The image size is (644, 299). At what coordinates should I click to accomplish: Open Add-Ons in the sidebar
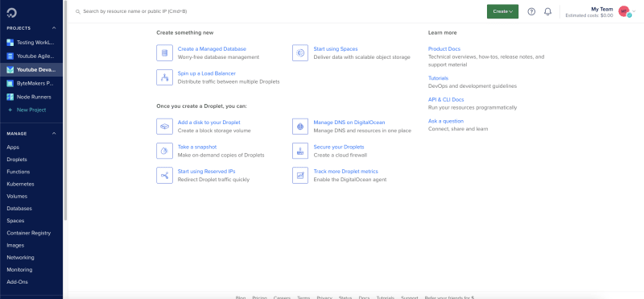(x=17, y=282)
